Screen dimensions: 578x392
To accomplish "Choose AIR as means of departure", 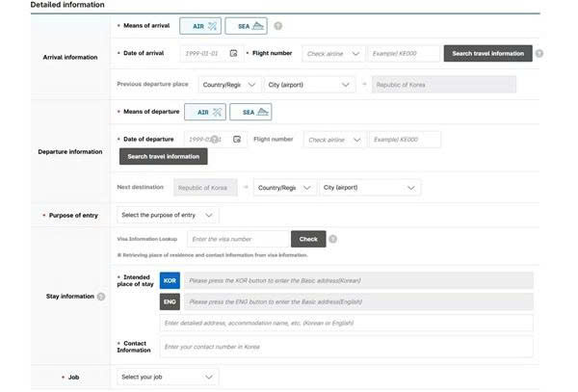I will 205,112.
